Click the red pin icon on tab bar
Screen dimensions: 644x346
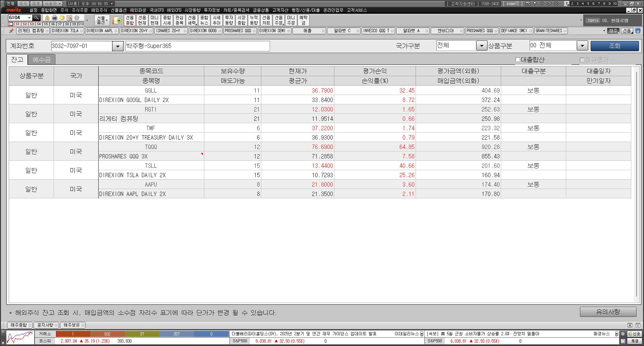pyautogui.click(x=11, y=31)
